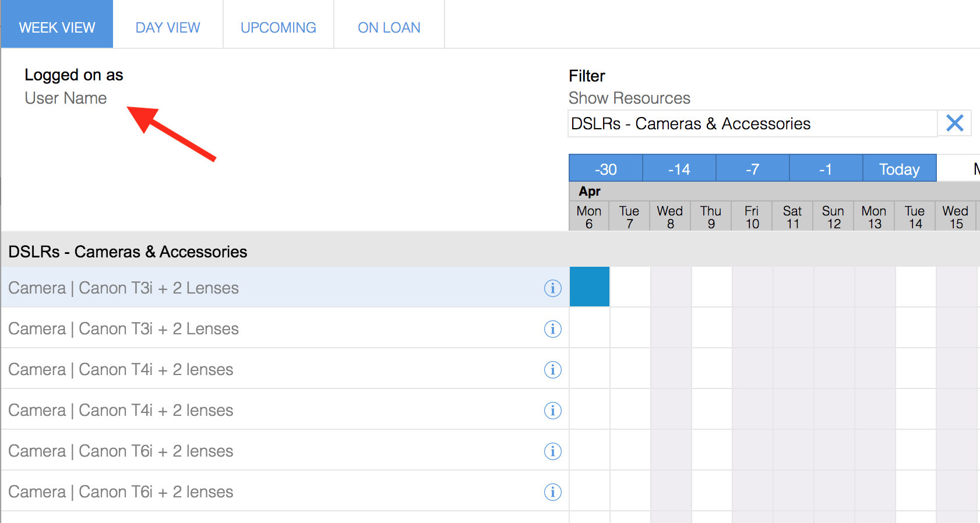The width and height of the screenshot is (980, 523).
Task: Select the Mon 6 column header
Action: click(589, 217)
